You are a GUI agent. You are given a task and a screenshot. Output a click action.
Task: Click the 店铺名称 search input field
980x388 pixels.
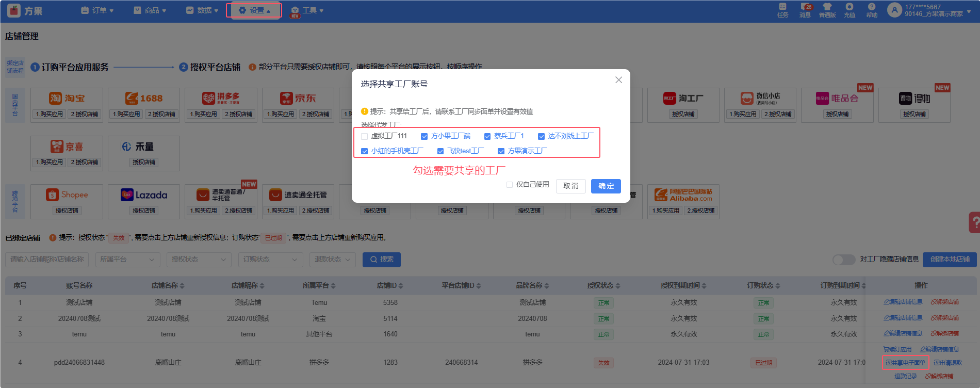point(47,260)
